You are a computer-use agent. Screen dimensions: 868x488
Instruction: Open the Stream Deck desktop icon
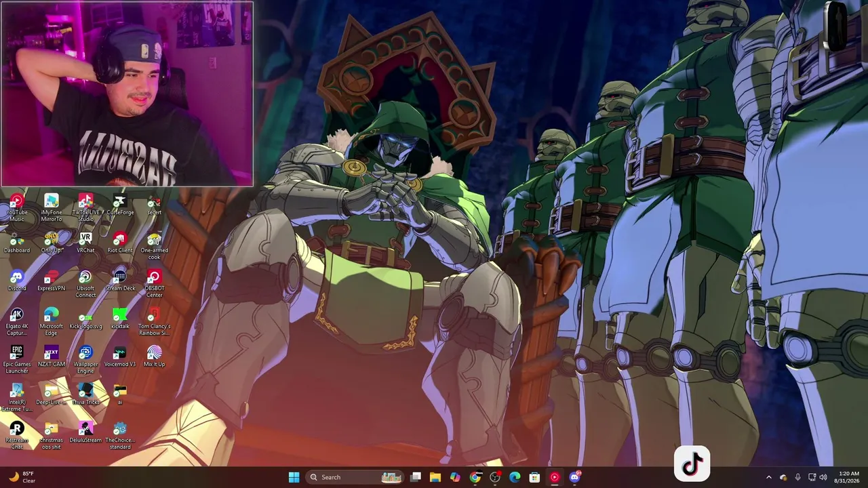pyautogui.click(x=120, y=281)
